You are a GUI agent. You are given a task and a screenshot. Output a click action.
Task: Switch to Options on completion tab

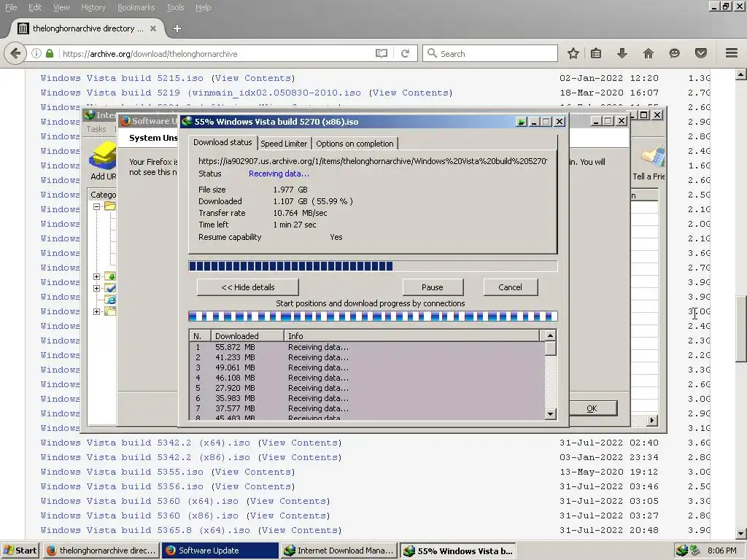(355, 144)
